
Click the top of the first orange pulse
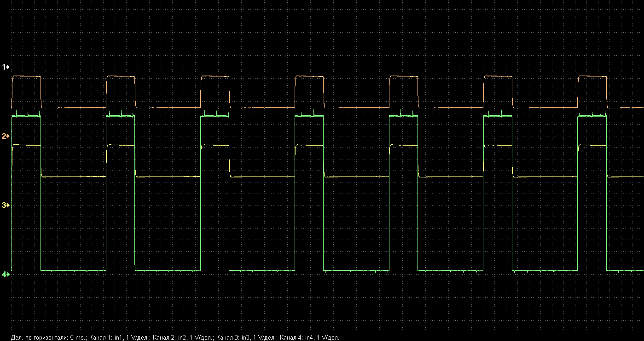tap(27, 76)
